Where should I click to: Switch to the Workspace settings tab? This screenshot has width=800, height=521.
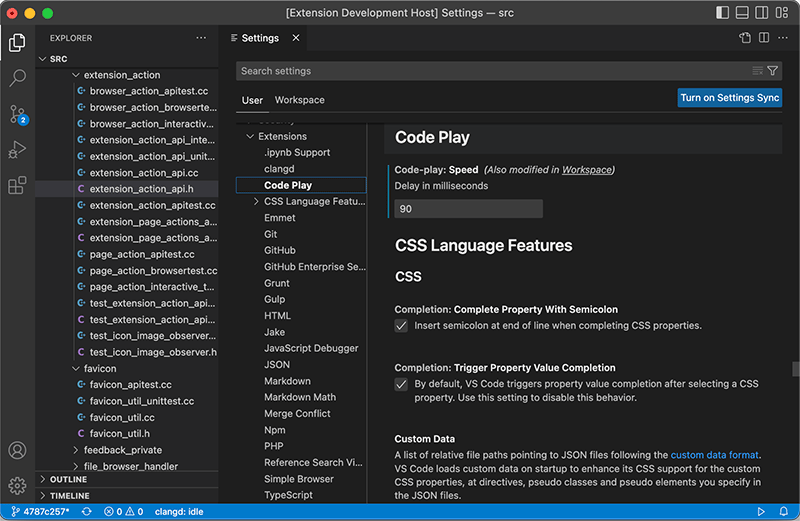299,100
